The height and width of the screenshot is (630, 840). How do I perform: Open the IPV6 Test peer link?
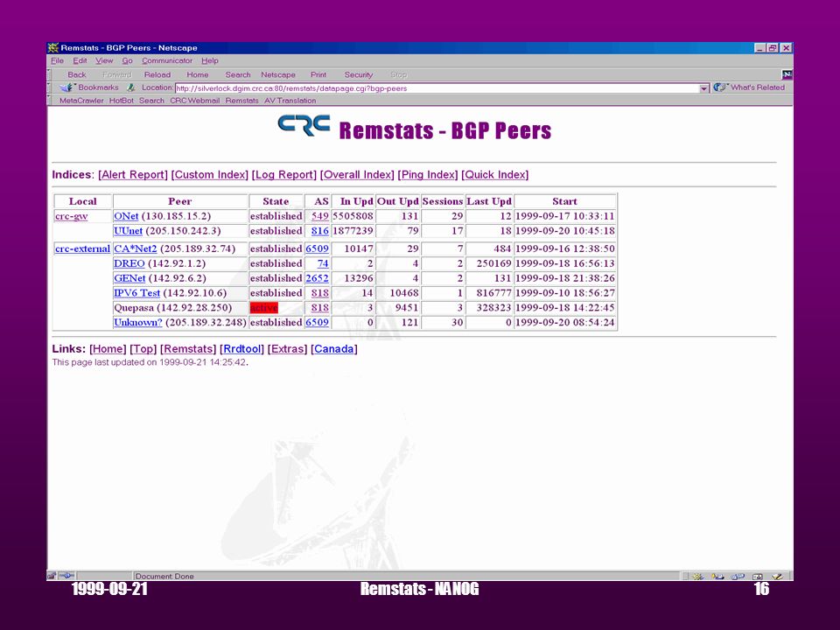click(136, 293)
